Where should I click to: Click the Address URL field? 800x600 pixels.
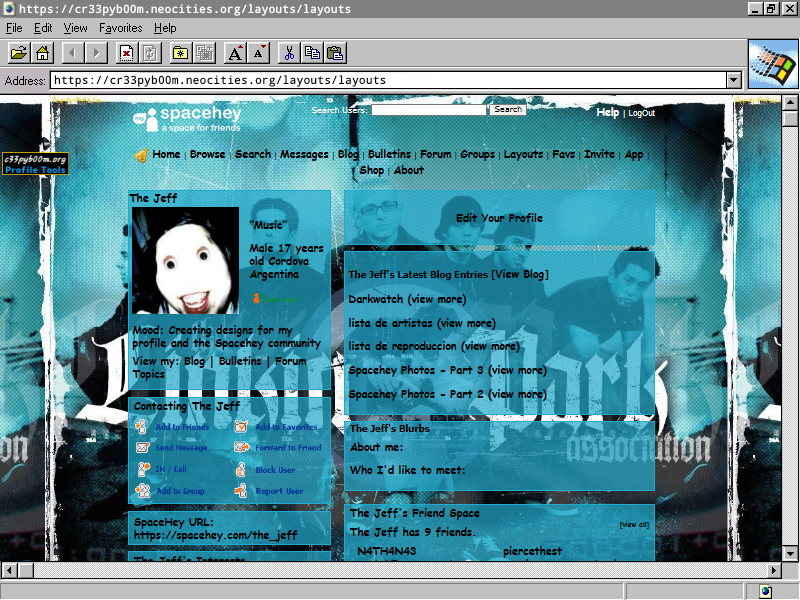coord(388,80)
